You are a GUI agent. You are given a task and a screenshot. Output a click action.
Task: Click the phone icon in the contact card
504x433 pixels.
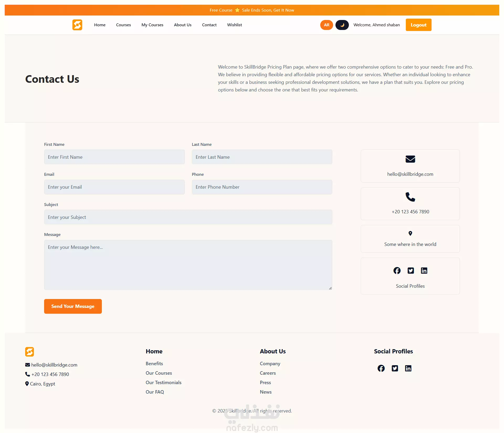[410, 197]
